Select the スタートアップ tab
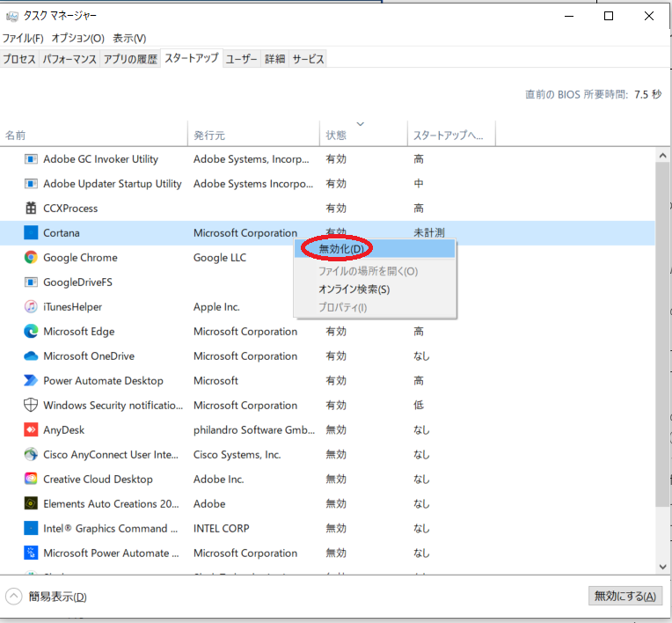Screen dimensions: 672x623 192,58
